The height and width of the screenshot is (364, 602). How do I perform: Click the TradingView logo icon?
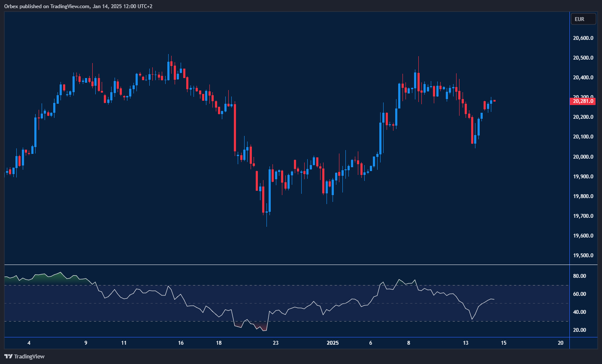8,356
